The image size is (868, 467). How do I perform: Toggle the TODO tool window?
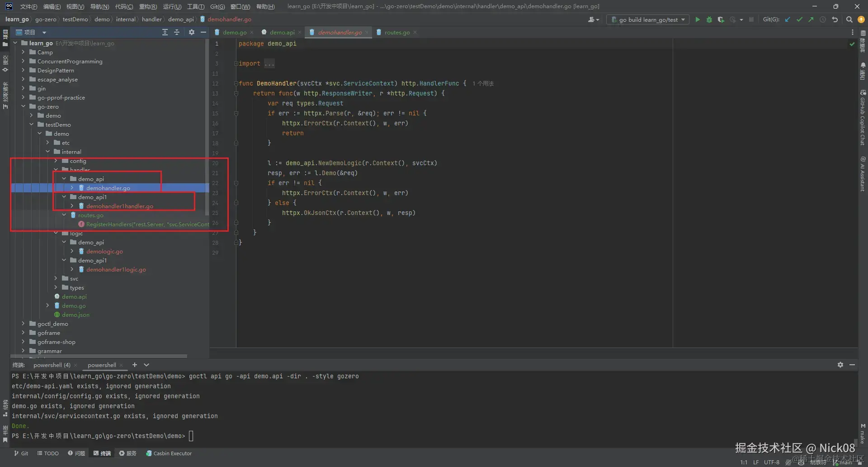click(x=48, y=453)
